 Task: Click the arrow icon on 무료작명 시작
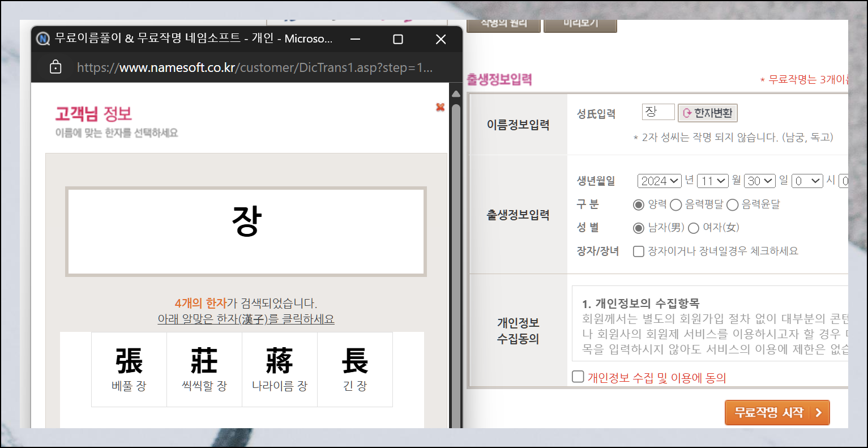[x=818, y=412]
